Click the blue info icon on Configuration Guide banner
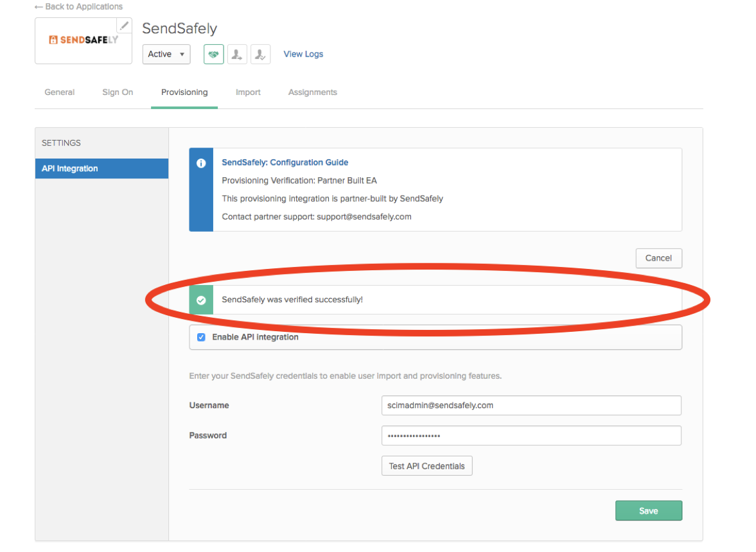This screenshot has width=756, height=552. pos(201,163)
